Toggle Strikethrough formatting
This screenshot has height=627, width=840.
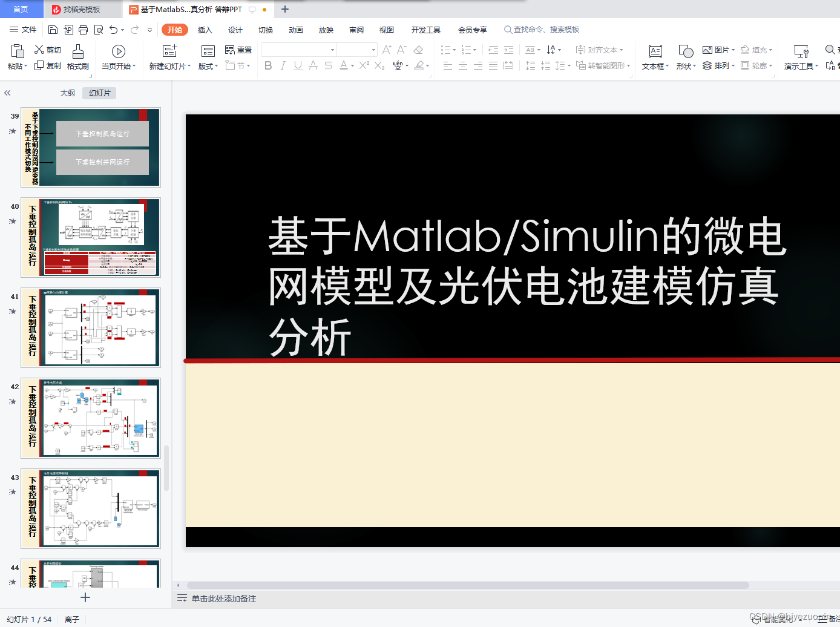click(x=328, y=65)
